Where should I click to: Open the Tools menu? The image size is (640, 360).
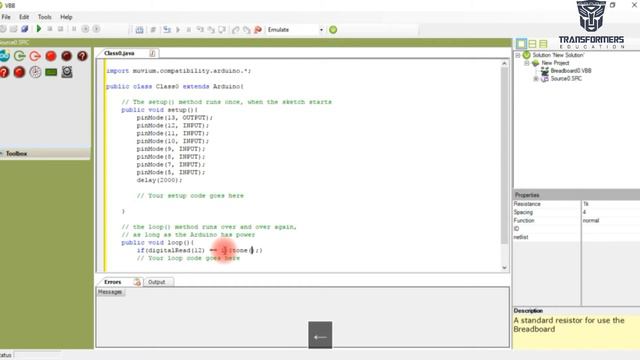(x=44, y=17)
